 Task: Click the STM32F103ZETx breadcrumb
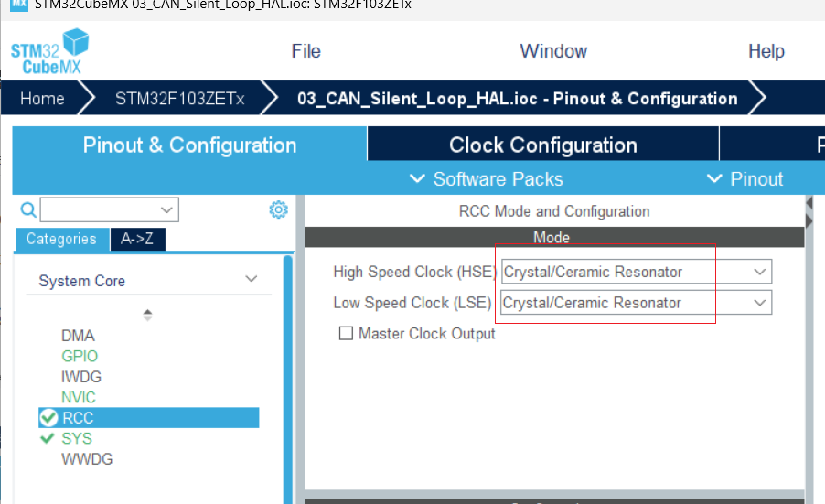pyautogui.click(x=180, y=99)
